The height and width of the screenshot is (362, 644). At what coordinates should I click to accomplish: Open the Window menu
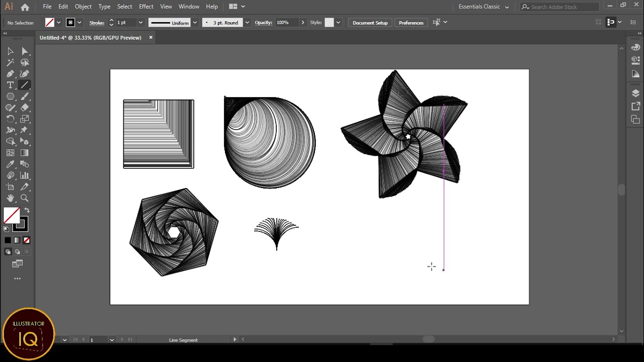189,7
